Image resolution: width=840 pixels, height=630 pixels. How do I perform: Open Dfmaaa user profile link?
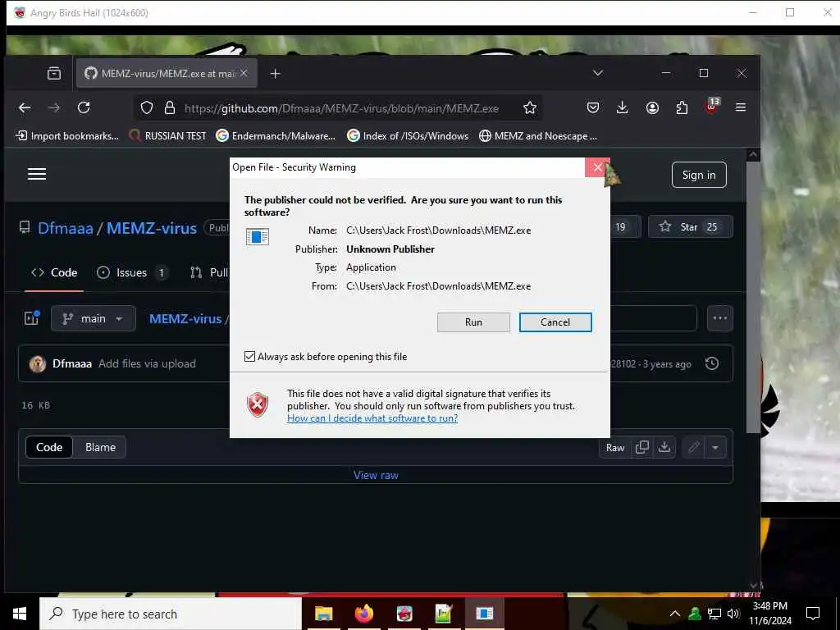(x=66, y=228)
